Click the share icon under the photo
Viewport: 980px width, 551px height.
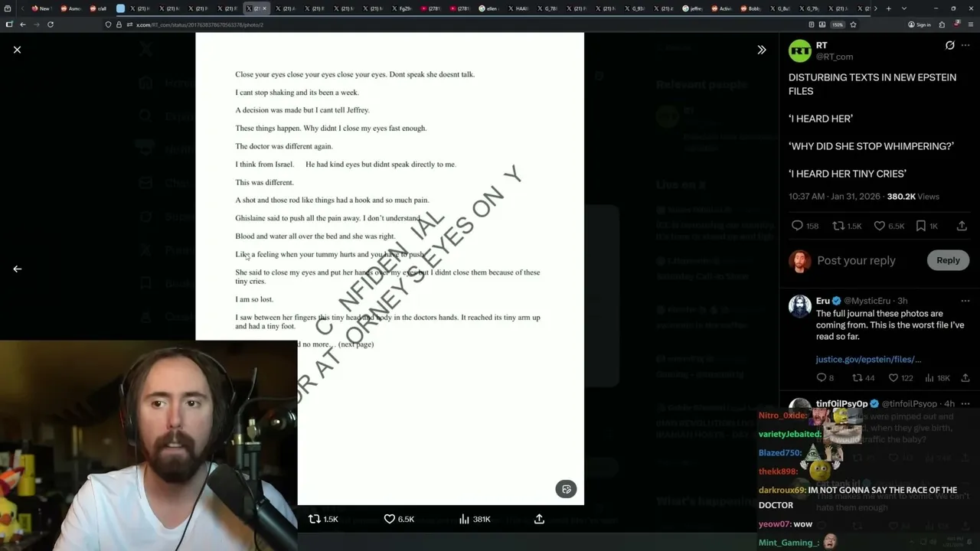[539, 519]
